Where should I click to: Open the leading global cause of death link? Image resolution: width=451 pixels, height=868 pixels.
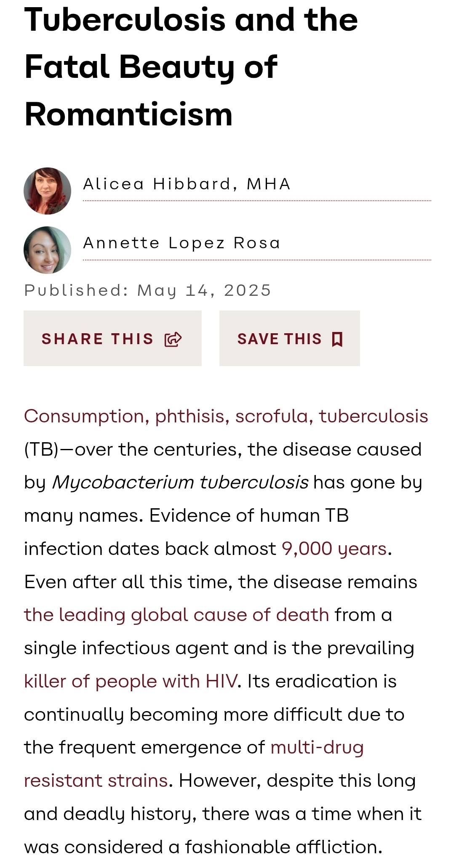point(176,615)
